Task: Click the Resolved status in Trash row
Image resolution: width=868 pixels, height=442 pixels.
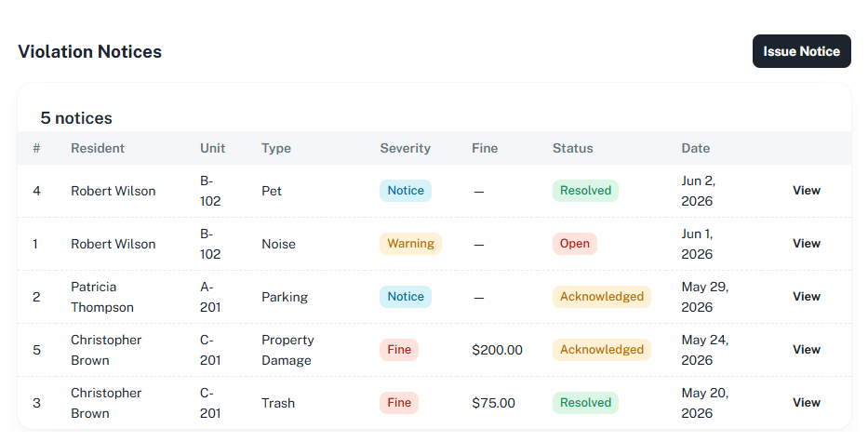Action: point(585,403)
